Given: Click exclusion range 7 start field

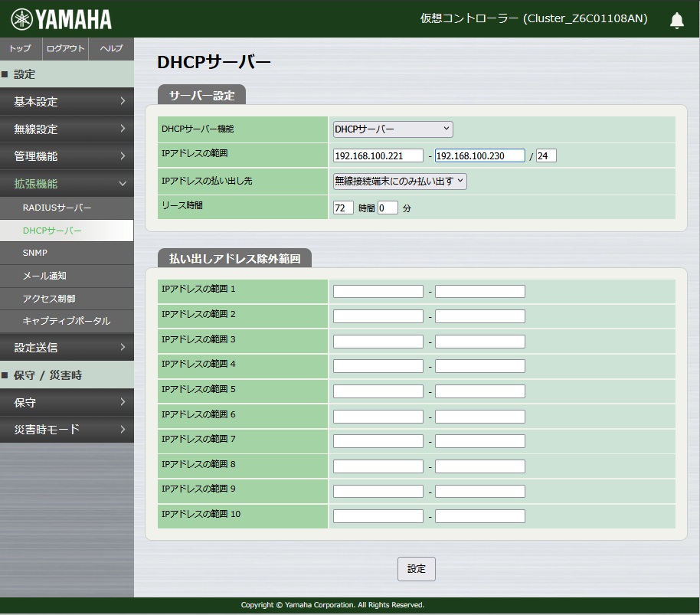Looking at the screenshot, I should 378,441.
